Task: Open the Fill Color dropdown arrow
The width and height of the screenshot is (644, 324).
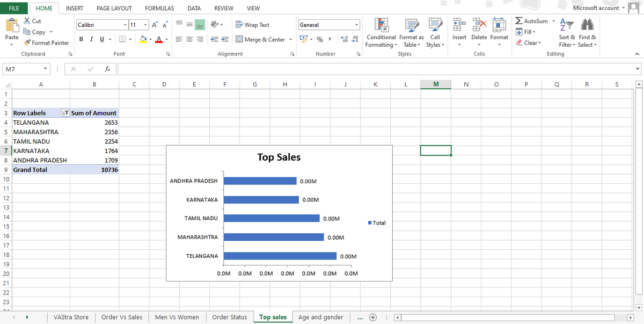Action: (x=152, y=39)
